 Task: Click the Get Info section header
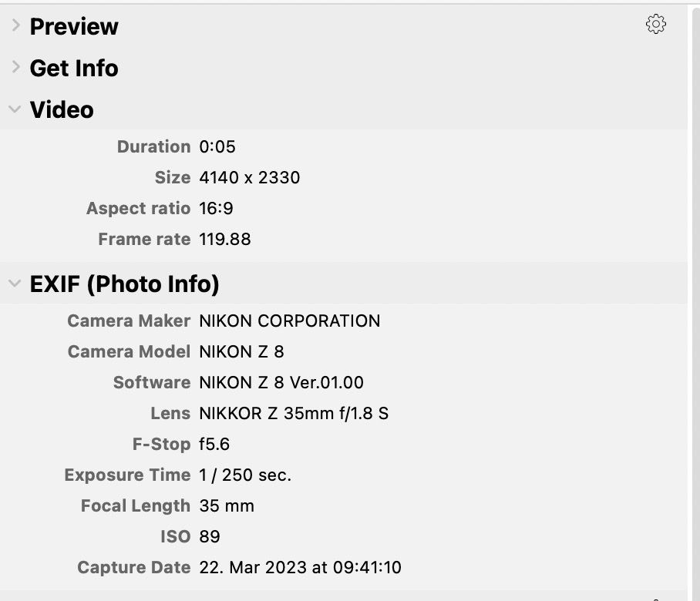(x=73, y=68)
